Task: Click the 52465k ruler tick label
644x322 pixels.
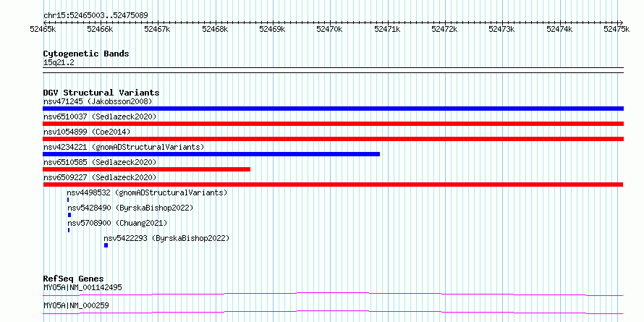Action: point(43,30)
